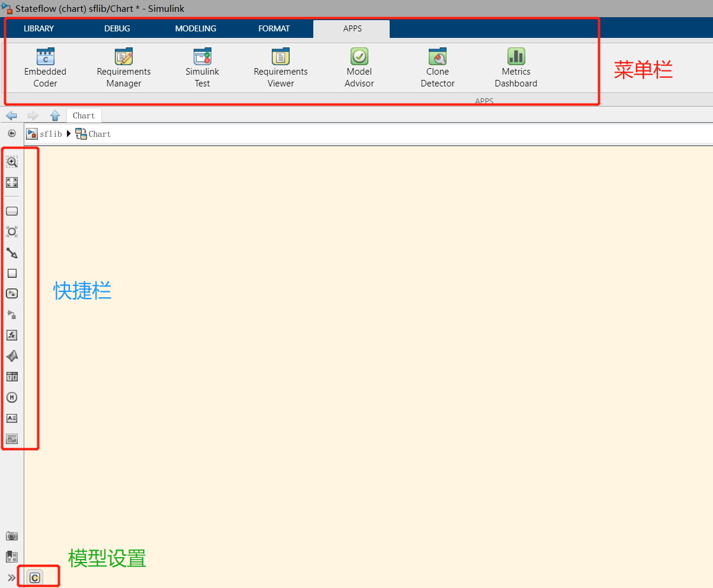Launch the Requirements Manager app
Viewport: 713px width, 588px height.
coord(124,68)
